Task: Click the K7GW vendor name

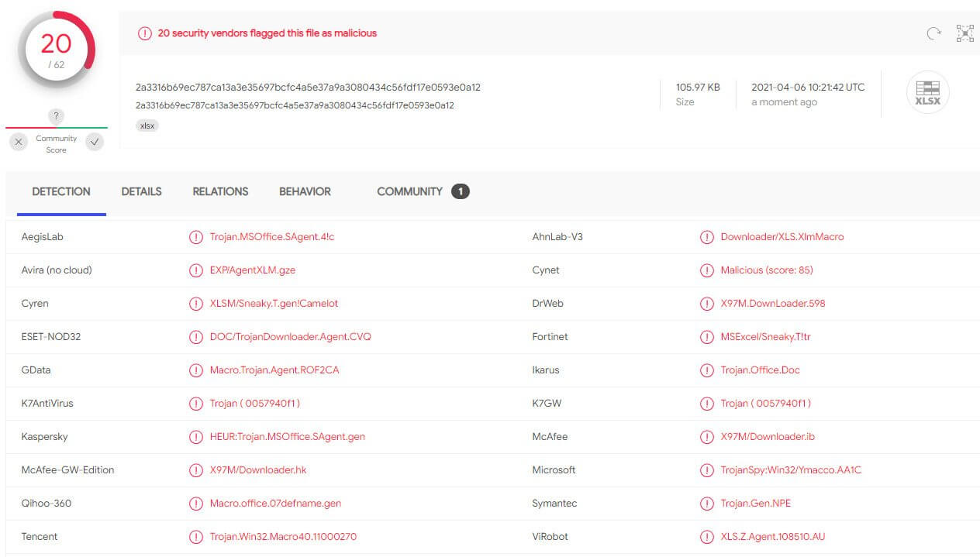Action: click(x=547, y=404)
